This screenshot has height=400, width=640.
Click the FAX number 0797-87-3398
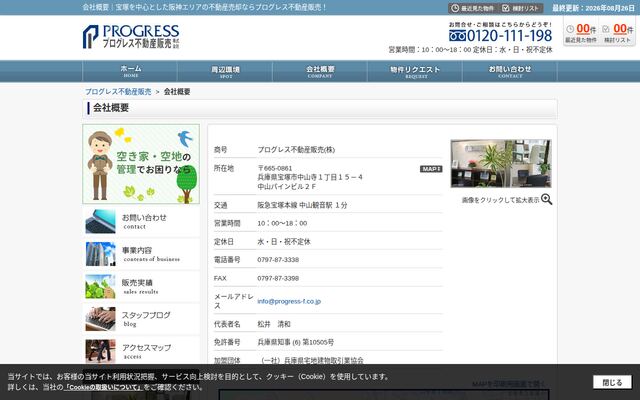tap(278, 278)
